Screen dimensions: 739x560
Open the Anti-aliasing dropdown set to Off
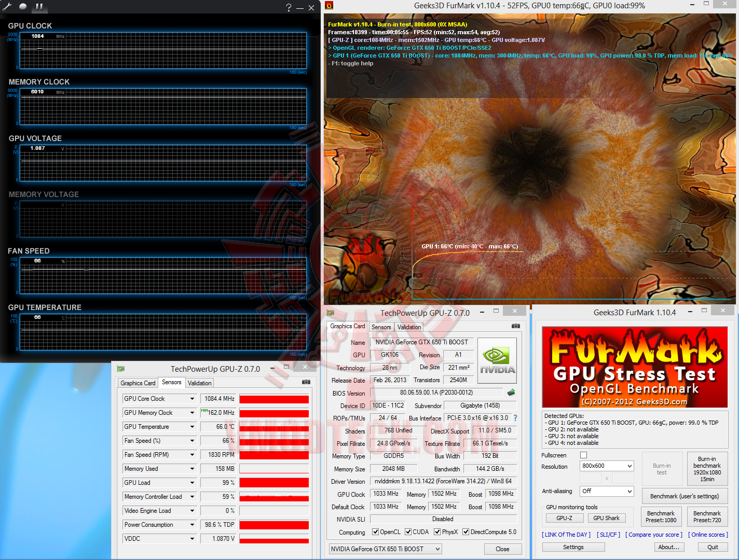click(x=607, y=491)
